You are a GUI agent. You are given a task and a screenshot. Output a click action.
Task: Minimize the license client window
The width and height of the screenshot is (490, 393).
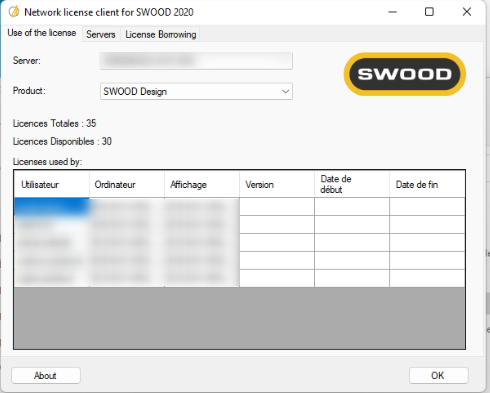[393, 12]
